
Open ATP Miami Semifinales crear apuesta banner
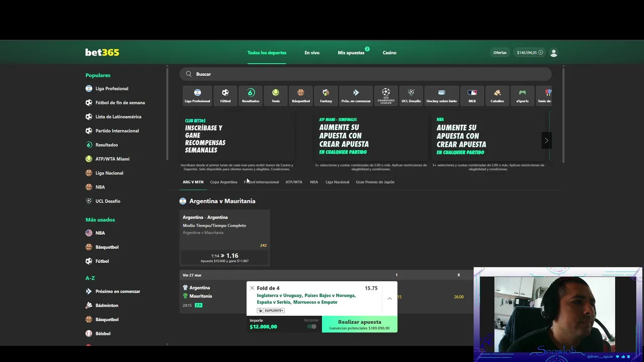(x=371, y=136)
